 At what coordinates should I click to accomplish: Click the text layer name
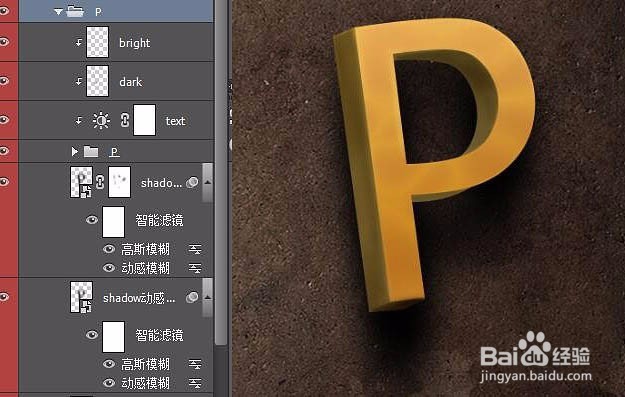click(175, 121)
